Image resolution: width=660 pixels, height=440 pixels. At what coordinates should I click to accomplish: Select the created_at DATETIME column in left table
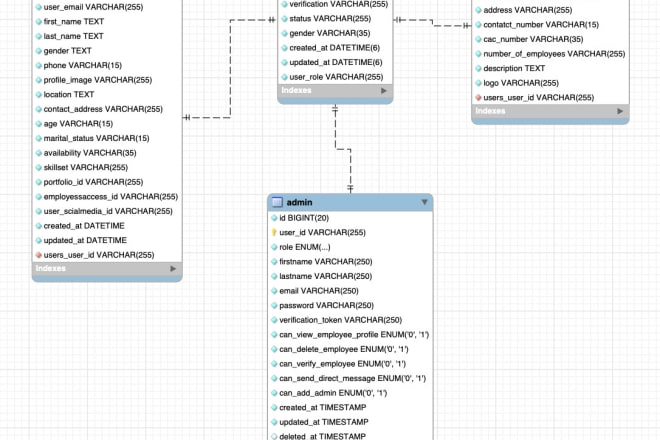pyautogui.click(x=84, y=226)
